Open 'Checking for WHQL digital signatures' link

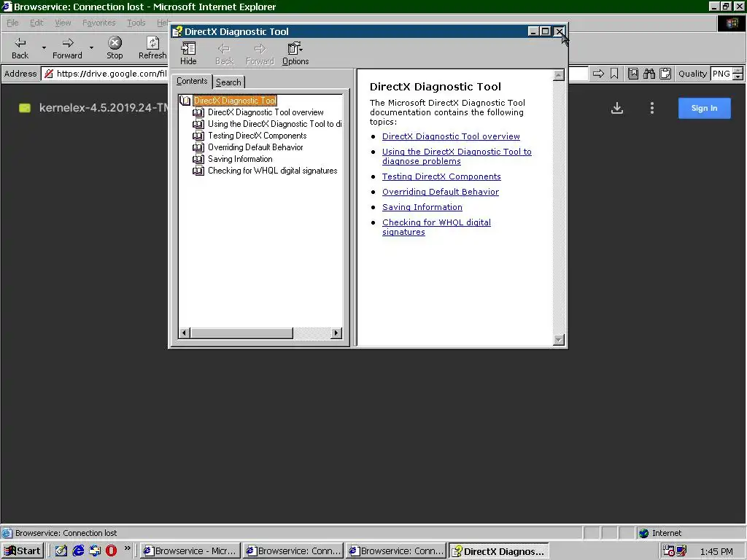point(436,227)
